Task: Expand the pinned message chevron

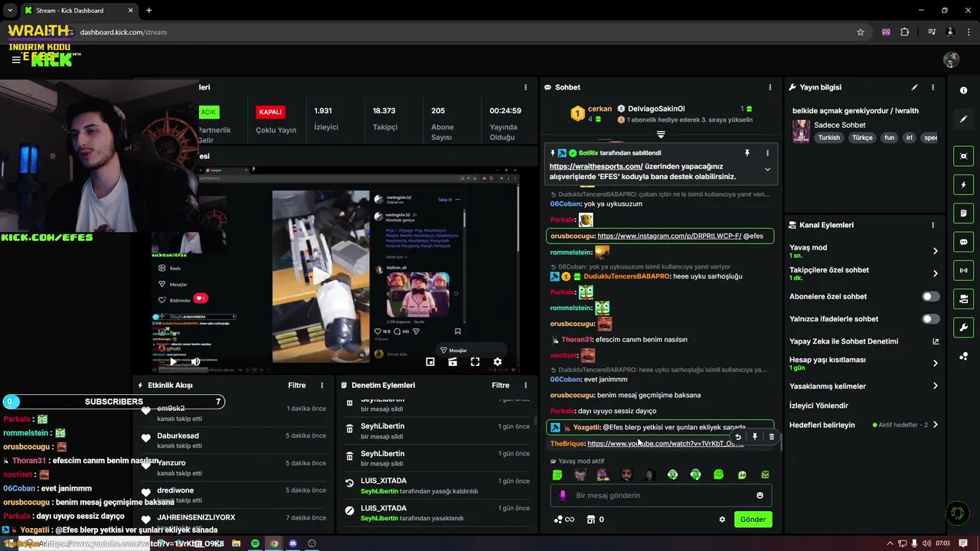Action: pyautogui.click(x=767, y=169)
